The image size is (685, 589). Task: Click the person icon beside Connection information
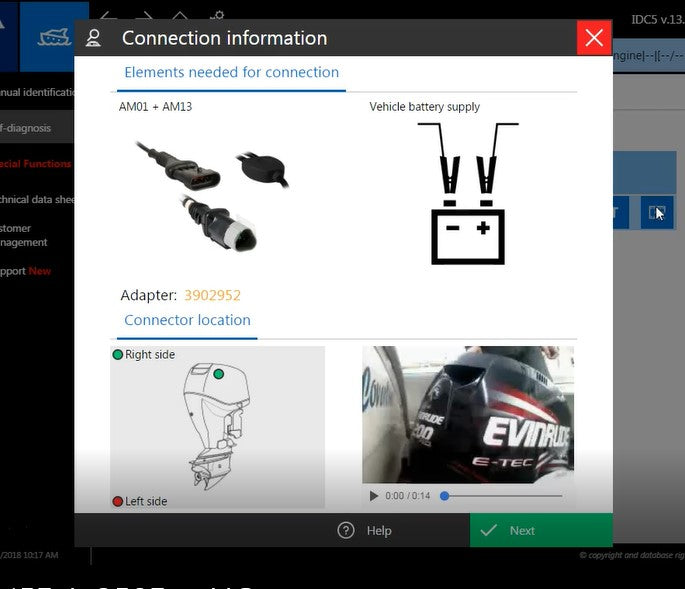93,39
